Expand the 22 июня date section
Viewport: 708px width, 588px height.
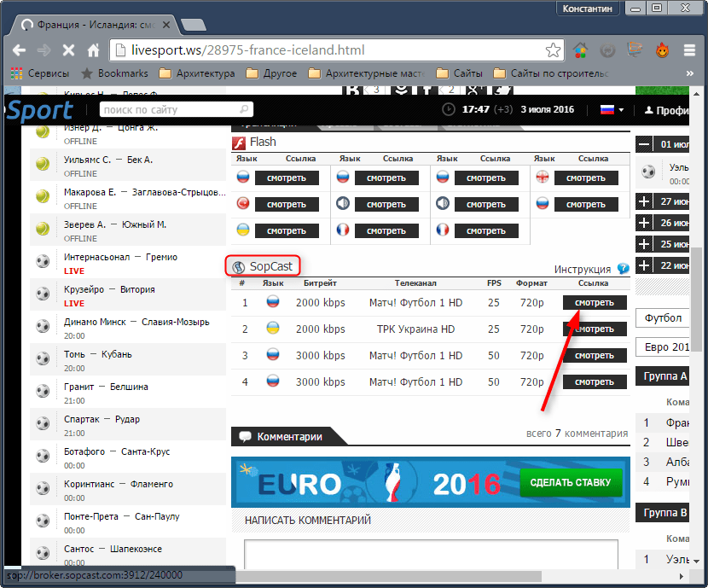(x=644, y=265)
